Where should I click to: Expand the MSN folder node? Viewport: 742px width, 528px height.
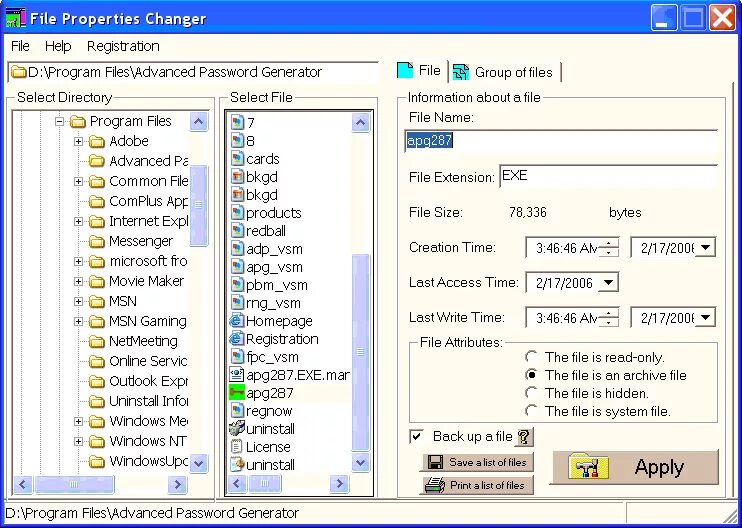point(79,301)
